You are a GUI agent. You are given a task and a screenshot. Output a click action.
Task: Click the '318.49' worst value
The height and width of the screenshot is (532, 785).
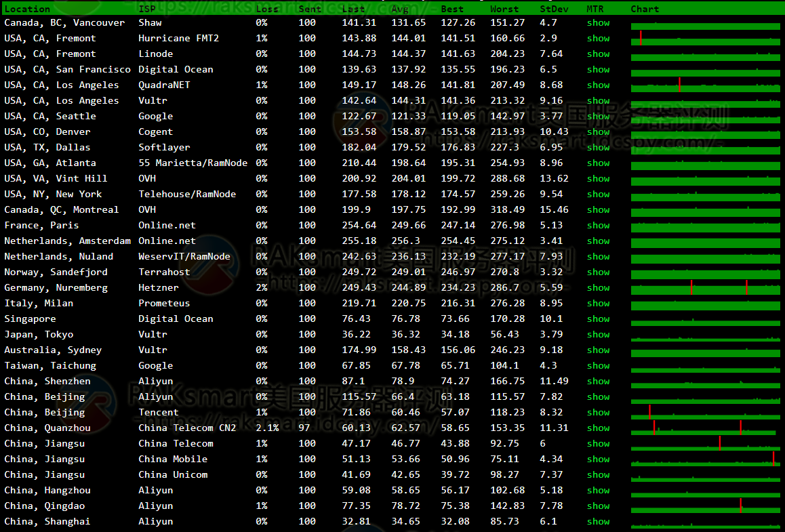[x=508, y=209]
